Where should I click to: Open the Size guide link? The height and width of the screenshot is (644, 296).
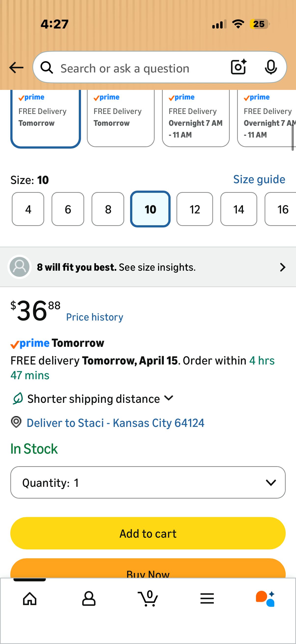(x=259, y=179)
